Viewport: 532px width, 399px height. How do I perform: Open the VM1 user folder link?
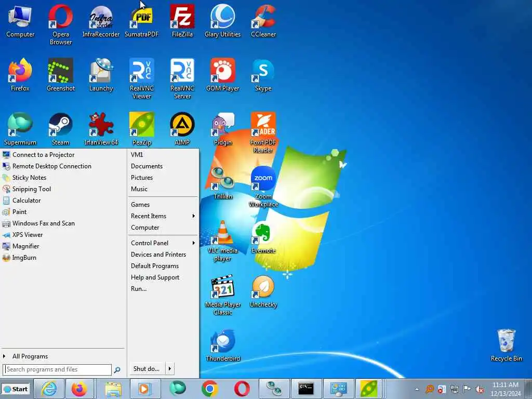(x=137, y=155)
